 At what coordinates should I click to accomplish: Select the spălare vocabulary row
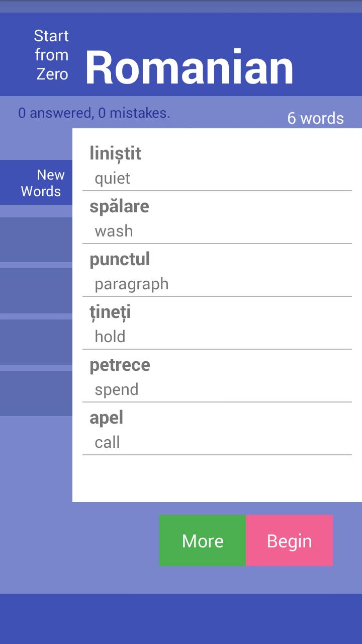[217, 218]
